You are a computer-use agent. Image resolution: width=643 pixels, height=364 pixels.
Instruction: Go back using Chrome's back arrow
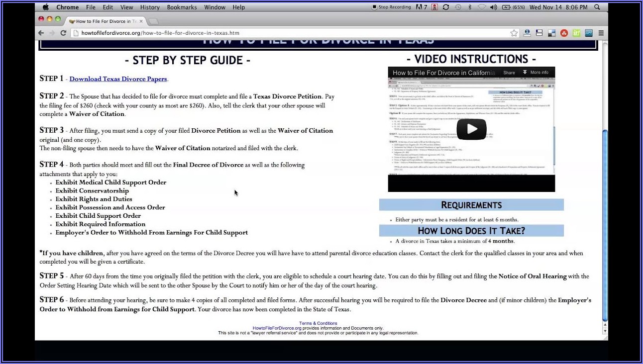pos(41,33)
